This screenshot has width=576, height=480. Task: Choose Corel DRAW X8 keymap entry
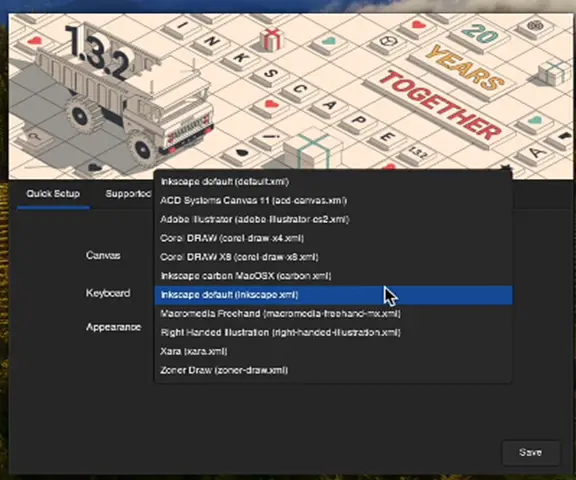coord(333,257)
